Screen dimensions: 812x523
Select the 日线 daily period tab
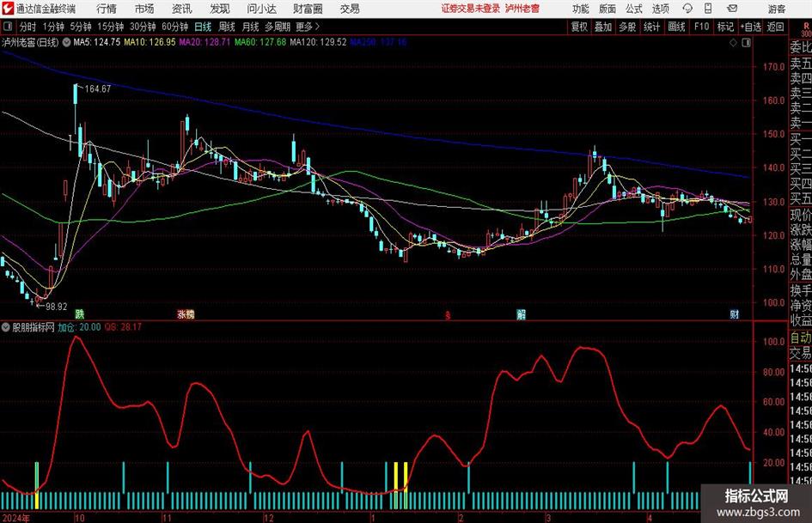pos(203,27)
